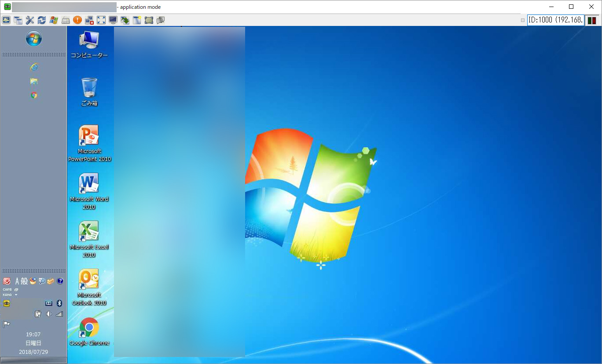Select Microsoft Word 2010 desktop shortcut
602x364 pixels.
tap(89, 191)
